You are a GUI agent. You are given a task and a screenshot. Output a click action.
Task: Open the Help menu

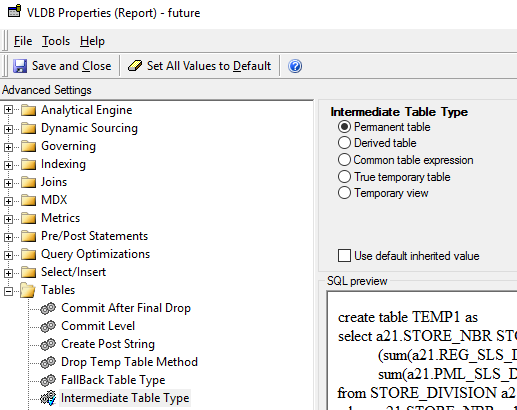coord(92,41)
